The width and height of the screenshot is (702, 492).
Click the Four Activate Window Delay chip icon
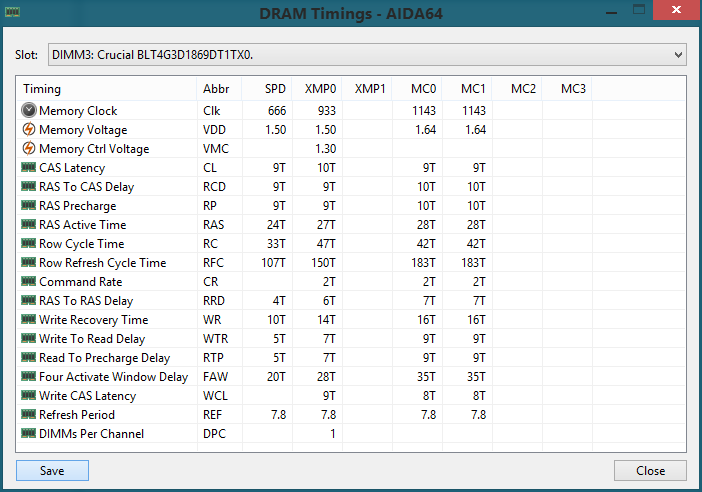click(x=29, y=376)
